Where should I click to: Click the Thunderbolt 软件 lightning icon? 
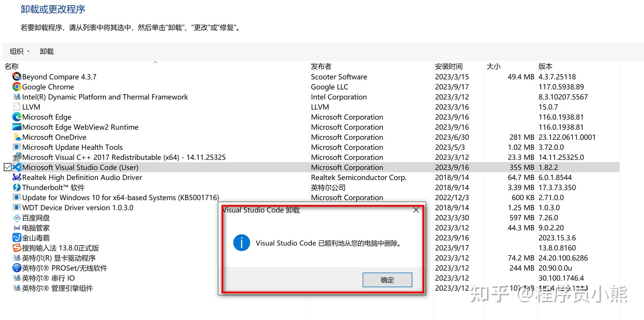[16, 187]
